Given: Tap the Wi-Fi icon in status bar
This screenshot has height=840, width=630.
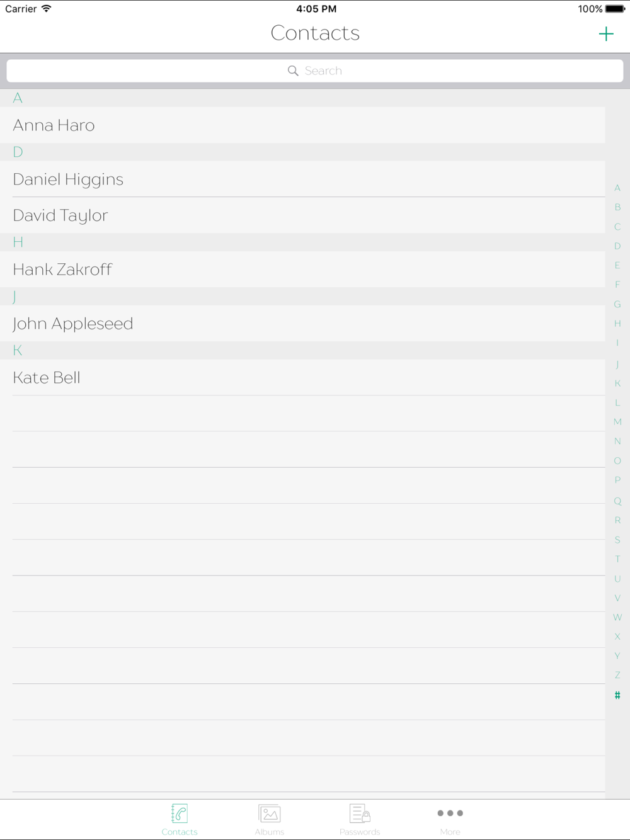Looking at the screenshot, I should [46, 9].
